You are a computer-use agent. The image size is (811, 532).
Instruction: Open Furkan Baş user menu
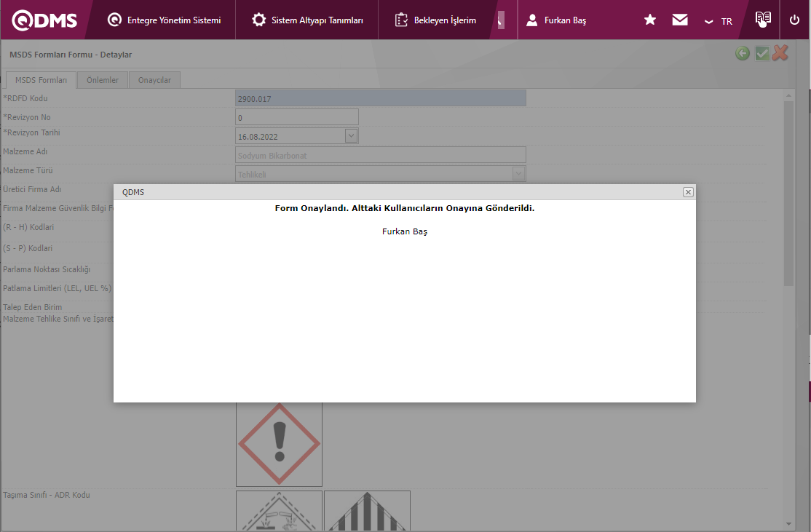(x=556, y=20)
